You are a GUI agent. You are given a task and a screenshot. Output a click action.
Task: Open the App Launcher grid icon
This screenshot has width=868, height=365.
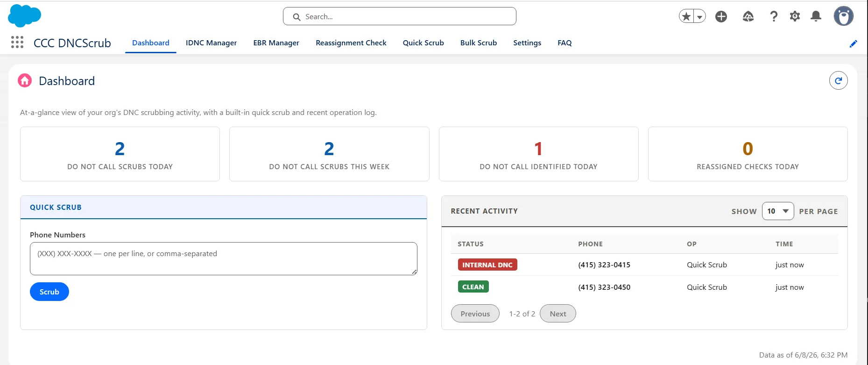[17, 43]
